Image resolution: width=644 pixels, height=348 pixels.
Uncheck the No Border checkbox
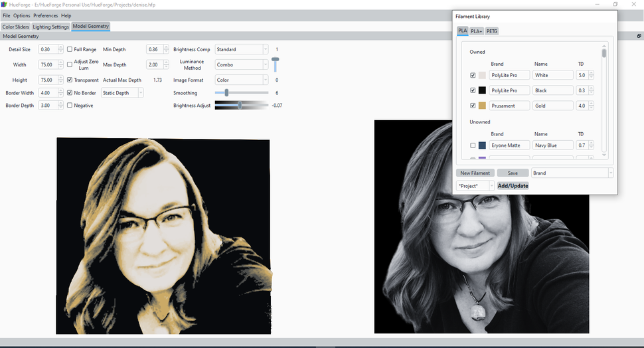point(70,93)
